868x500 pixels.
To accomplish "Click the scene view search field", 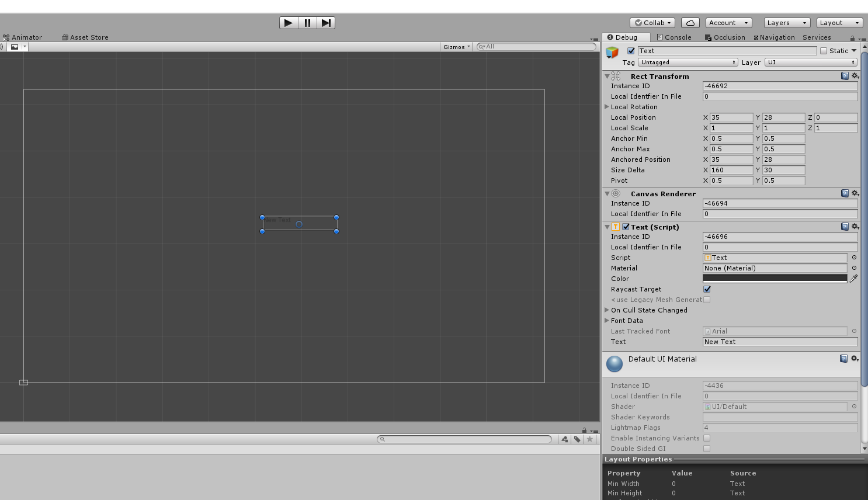I will pos(536,47).
